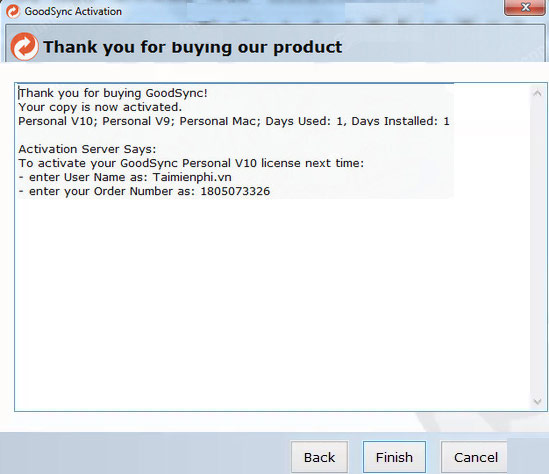
Task: Click the Order Number '1805073326' line
Action: click(144, 191)
